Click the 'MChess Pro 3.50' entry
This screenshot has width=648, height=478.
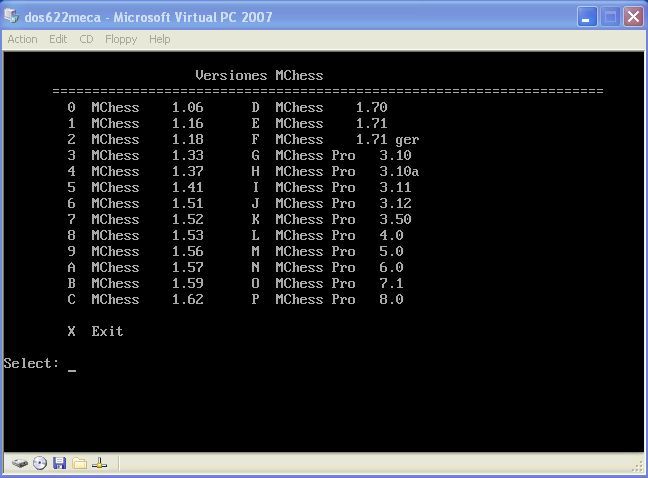click(x=331, y=219)
